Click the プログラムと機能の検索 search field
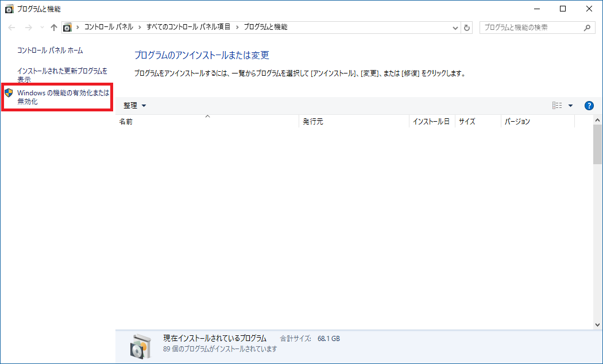Screen dimensions: 603x364 tap(528, 28)
